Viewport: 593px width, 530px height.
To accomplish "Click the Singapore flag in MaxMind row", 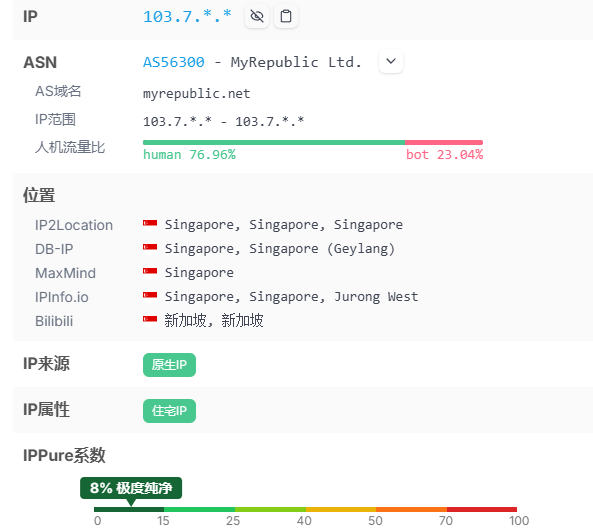I will [150, 272].
